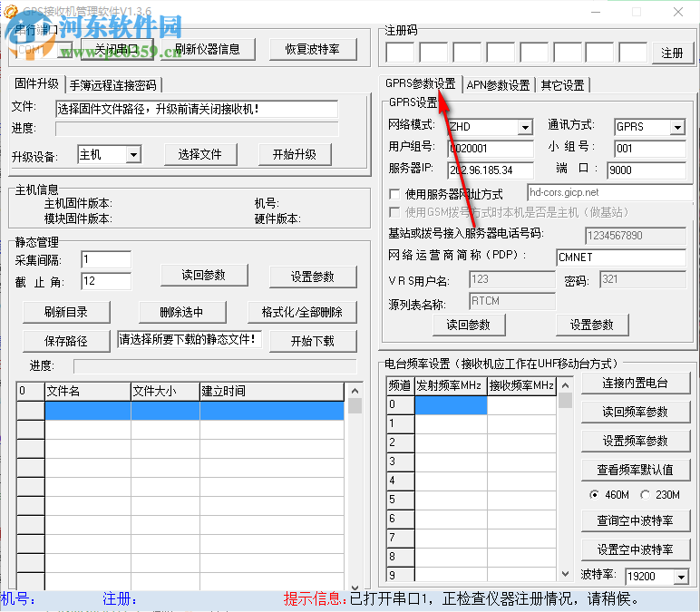
Task: Click 开始升级 button
Action: pos(295,154)
